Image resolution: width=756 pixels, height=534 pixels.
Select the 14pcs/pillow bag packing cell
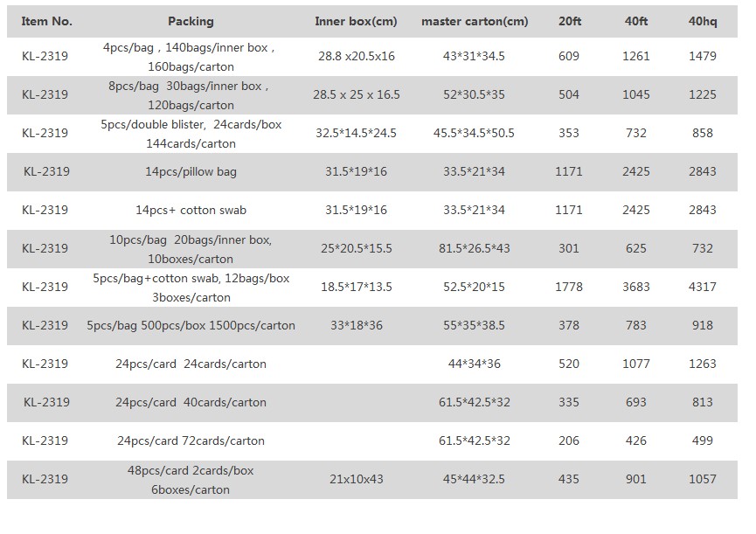[x=191, y=171]
